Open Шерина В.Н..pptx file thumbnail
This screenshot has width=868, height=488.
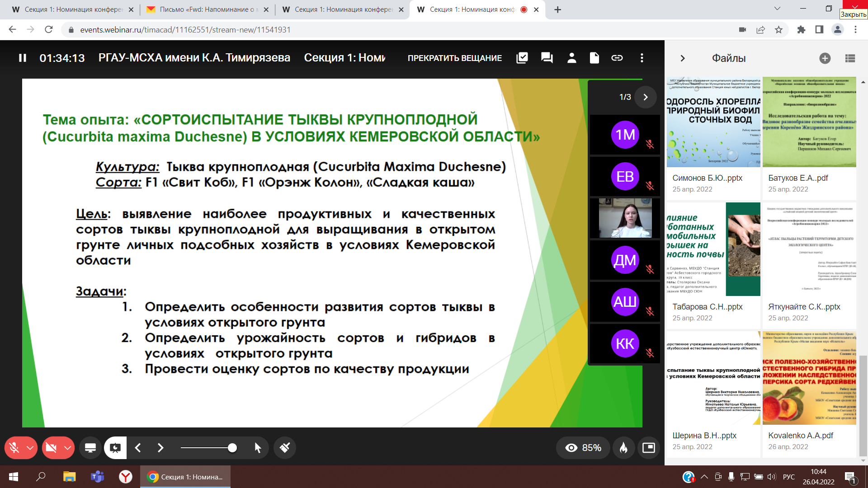(x=713, y=378)
